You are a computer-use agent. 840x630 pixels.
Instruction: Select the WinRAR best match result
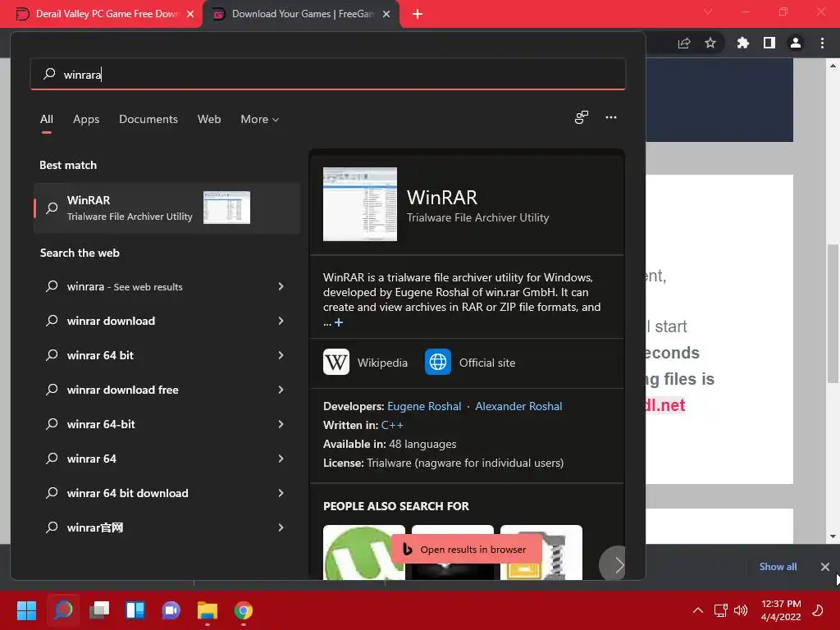(167, 208)
